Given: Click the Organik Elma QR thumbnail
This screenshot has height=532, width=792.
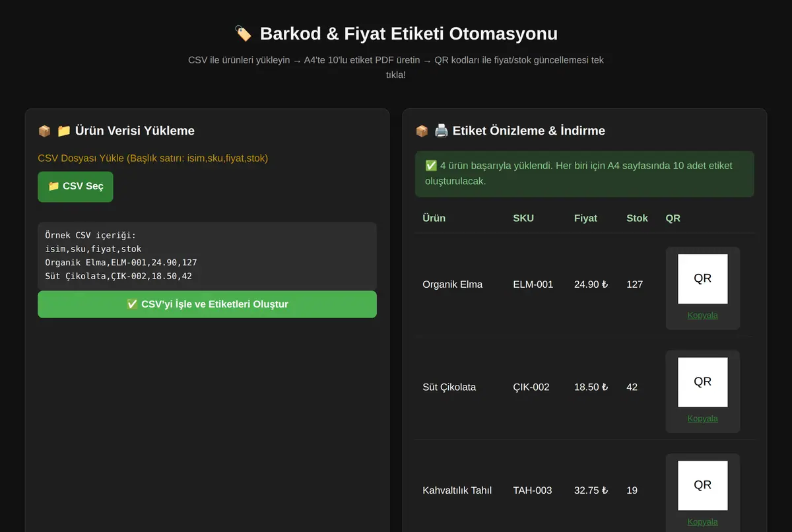Looking at the screenshot, I should [702, 279].
